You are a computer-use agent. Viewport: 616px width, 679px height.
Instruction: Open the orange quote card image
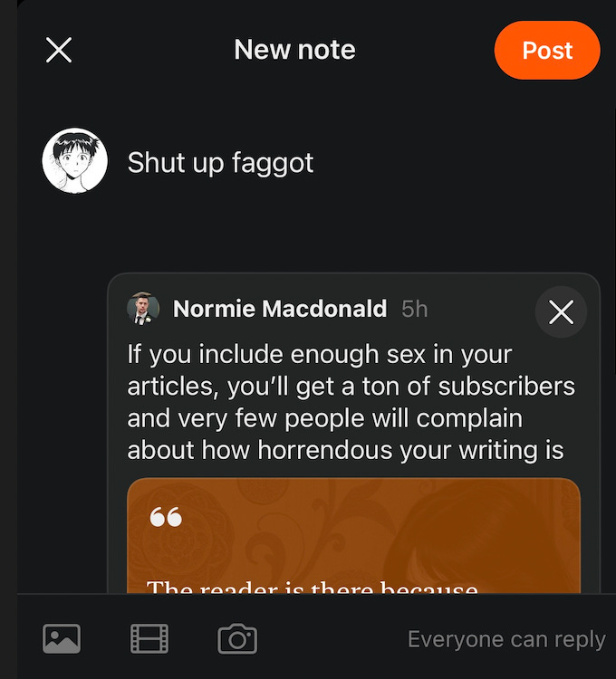[x=353, y=535]
